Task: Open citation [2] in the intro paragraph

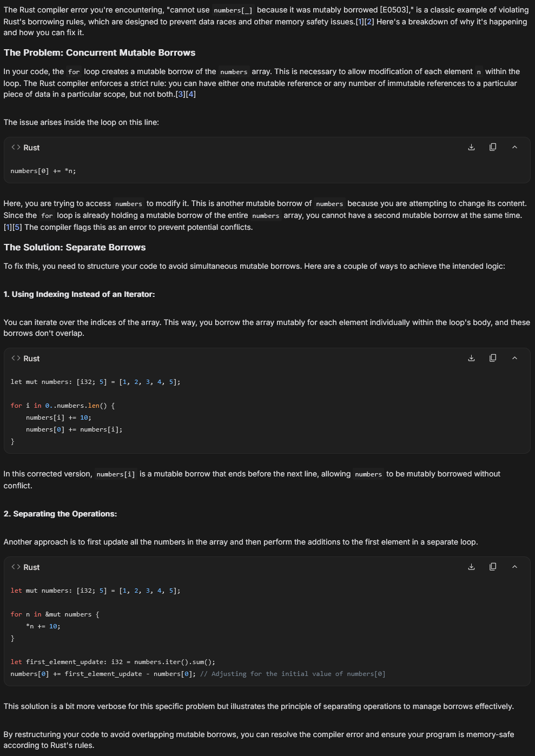Action: [369, 22]
